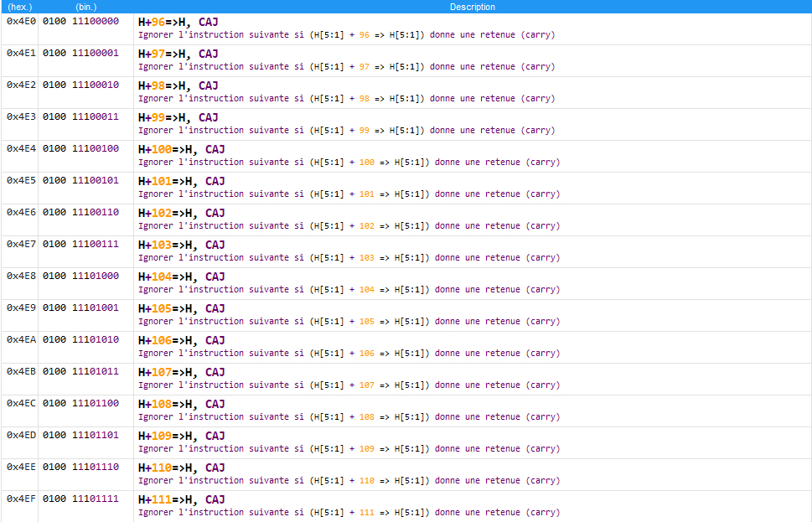This screenshot has height=522, width=812.
Task: Click binary value 0100 11100001
Action: (x=80, y=53)
